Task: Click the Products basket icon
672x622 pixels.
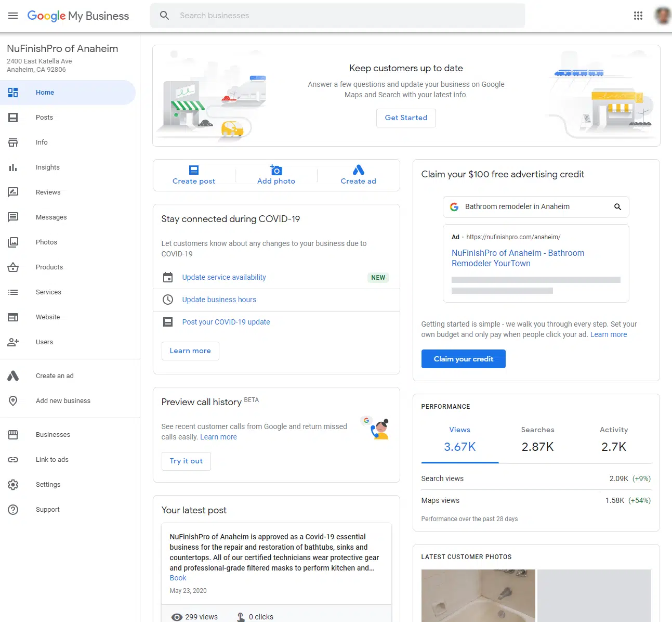Action: (x=13, y=267)
